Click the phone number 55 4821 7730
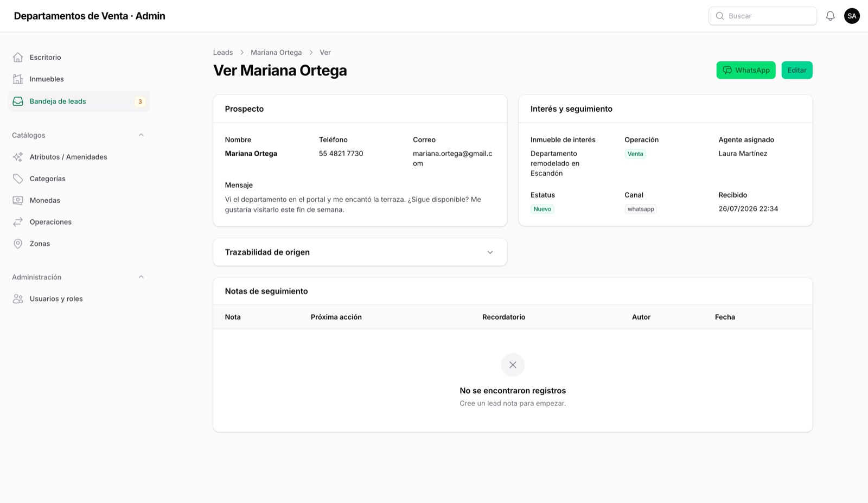Screen dimensions: 868x503 click(341, 154)
